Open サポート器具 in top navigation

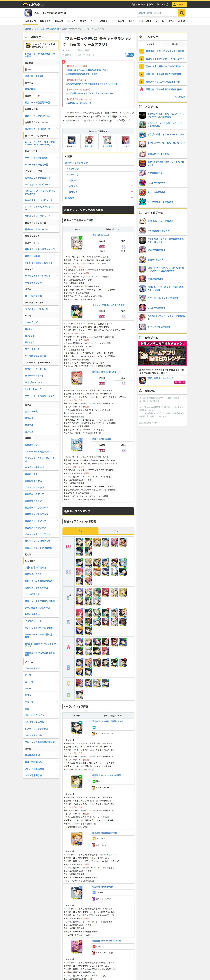click(145, 21)
